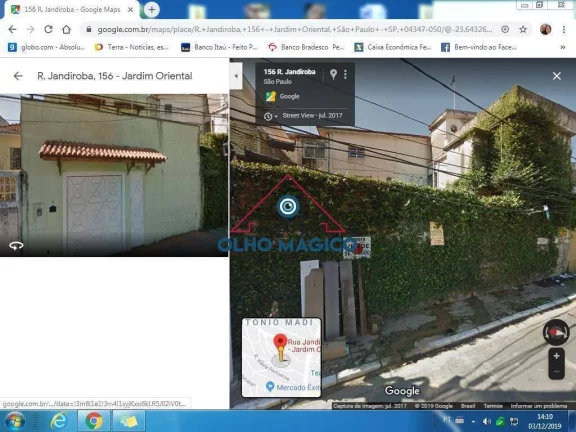Click the PT language indicator
Viewport: 576px width, 432px height.
[447, 420]
